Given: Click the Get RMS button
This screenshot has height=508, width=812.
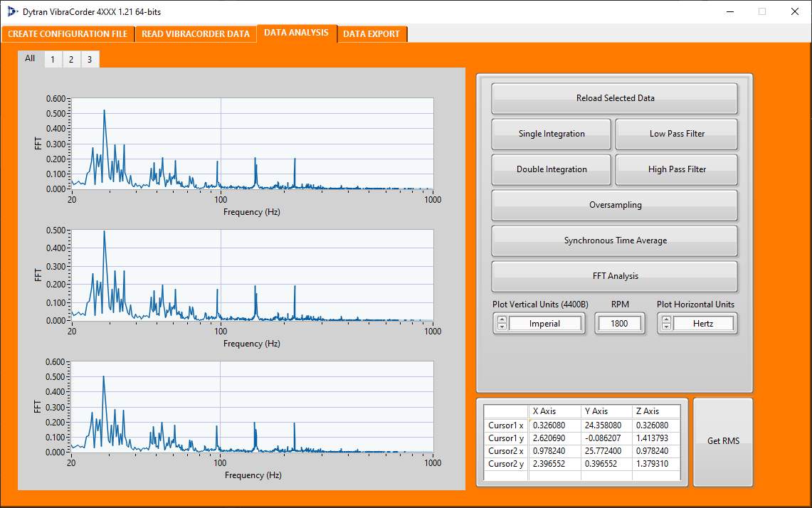Looking at the screenshot, I should click(x=722, y=441).
